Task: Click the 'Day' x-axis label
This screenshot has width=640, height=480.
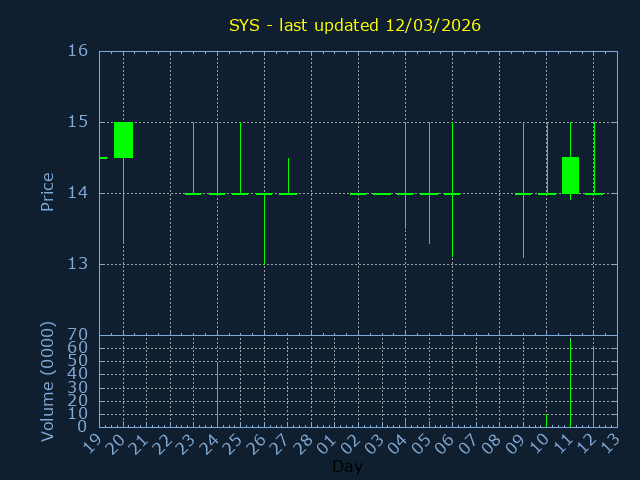Action: (x=347, y=467)
